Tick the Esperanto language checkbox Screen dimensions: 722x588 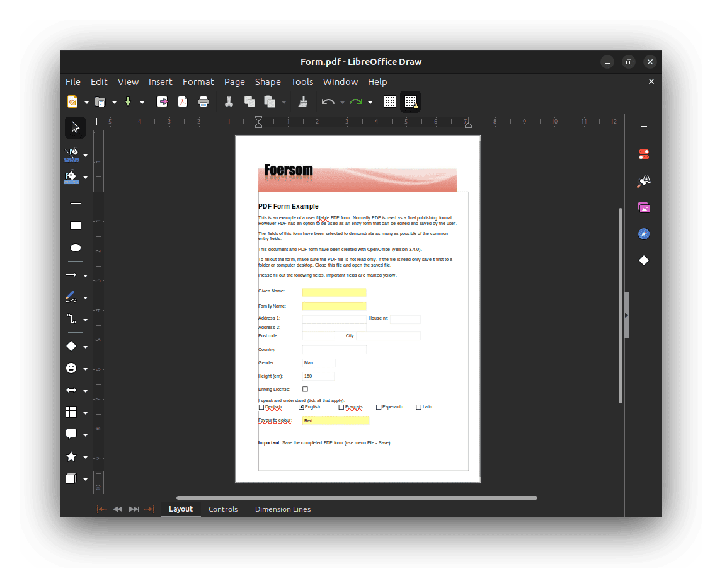click(x=379, y=407)
